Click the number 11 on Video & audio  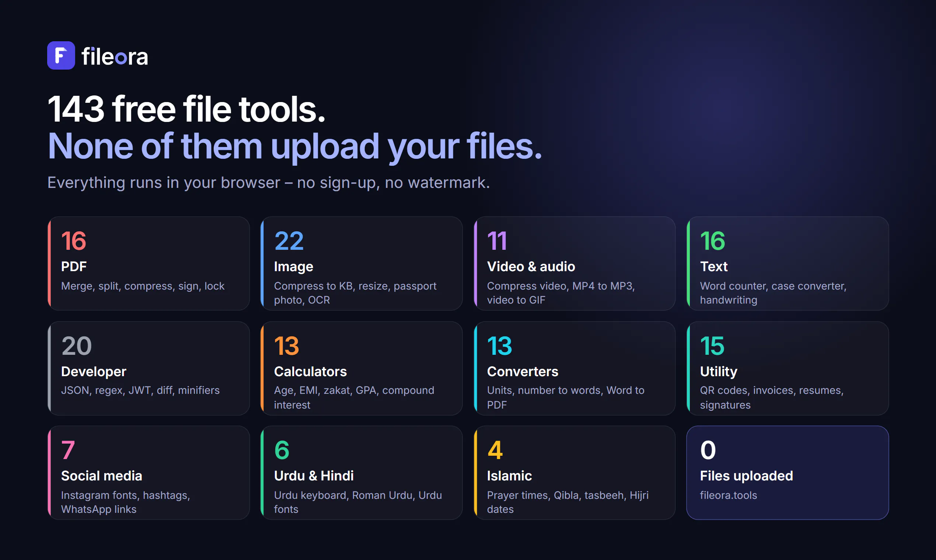pyautogui.click(x=497, y=241)
